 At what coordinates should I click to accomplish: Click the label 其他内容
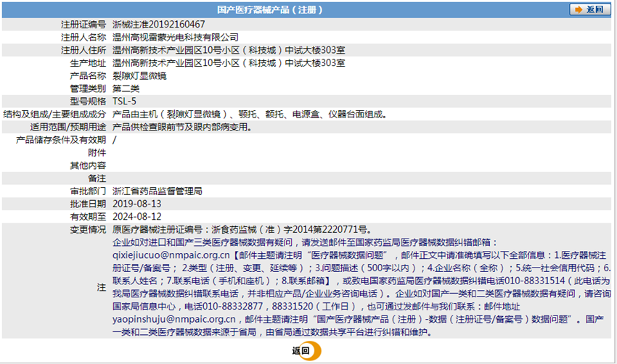click(x=88, y=165)
